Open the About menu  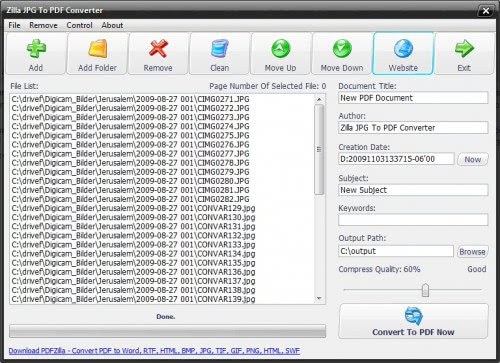pos(112,25)
